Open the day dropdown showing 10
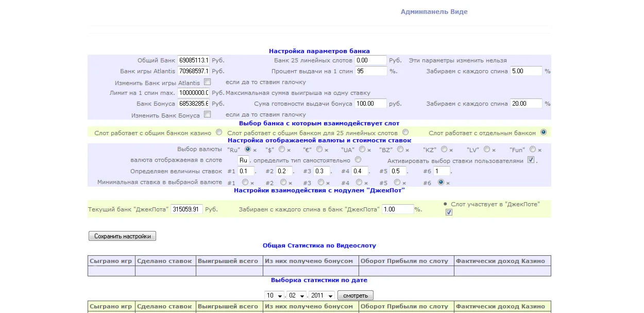This screenshot has width=644, height=313. [x=275, y=296]
